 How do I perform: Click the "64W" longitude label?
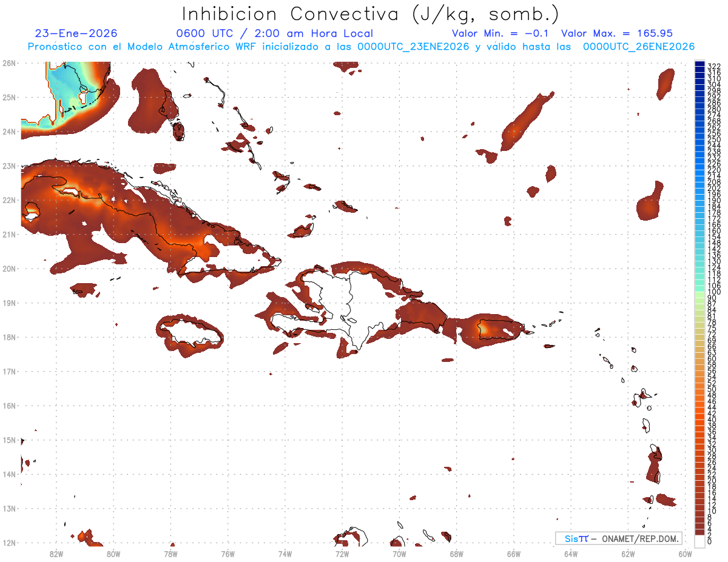coord(571,554)
